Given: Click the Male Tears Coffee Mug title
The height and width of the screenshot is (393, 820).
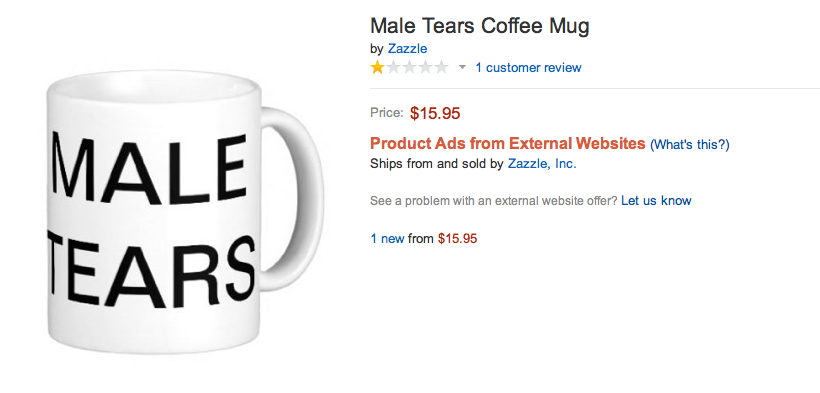Looking at the screenshot, I should click(480, 26).
